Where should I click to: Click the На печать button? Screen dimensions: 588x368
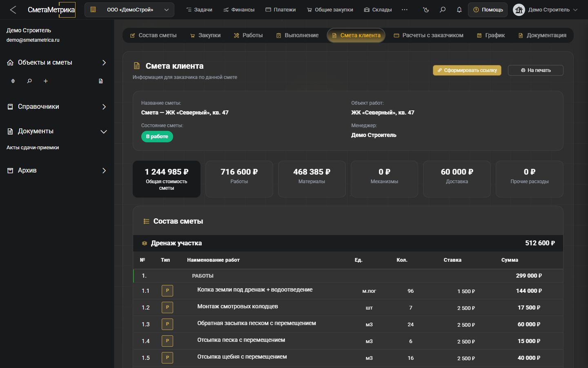536,70
